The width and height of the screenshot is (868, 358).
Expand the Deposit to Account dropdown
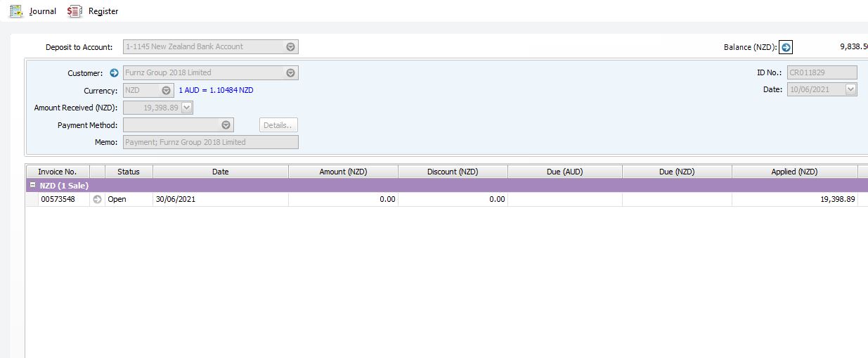point(291,47)
